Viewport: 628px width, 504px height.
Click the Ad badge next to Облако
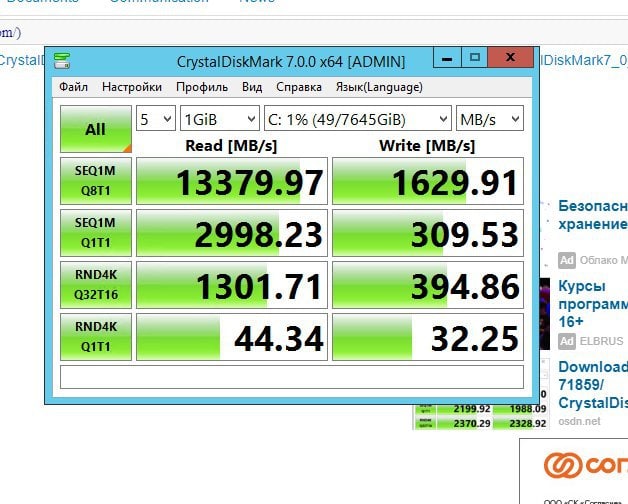click(567, 260)
